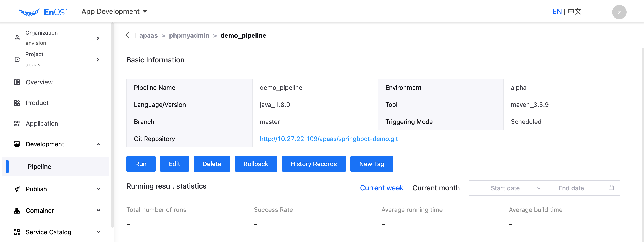Screen dimensions: 644x242
Task: Click the Rollback button
Action: 256,164
